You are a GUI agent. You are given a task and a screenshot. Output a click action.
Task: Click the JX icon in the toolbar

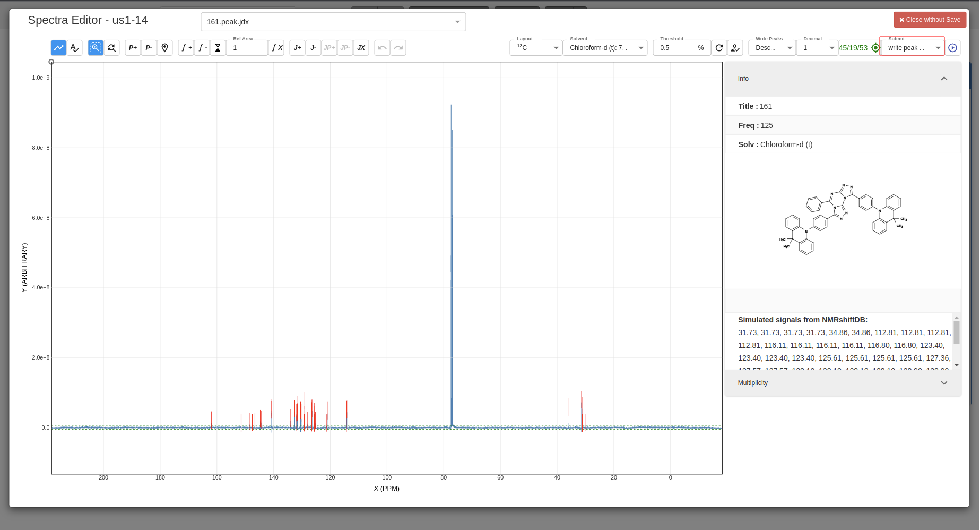tap(361, 47)
